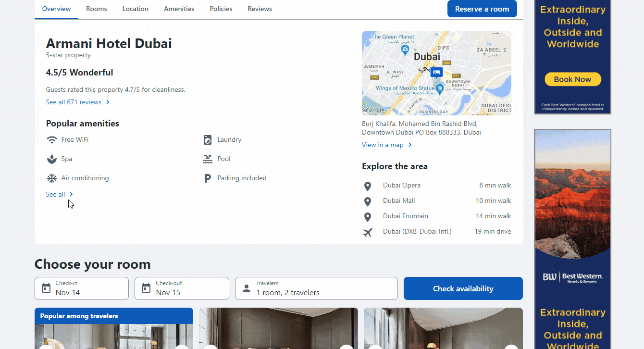
Task: Click the Laundry washing machine icon
Action: [208, 140]
